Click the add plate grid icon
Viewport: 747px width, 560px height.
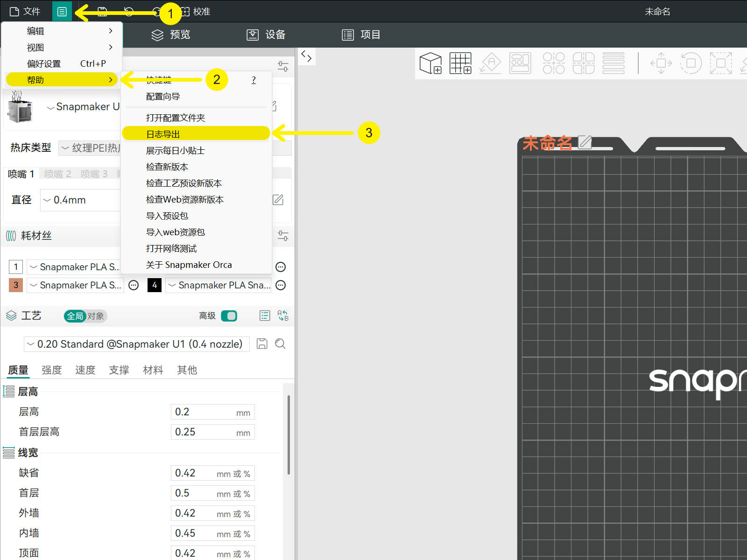(460, 63)
